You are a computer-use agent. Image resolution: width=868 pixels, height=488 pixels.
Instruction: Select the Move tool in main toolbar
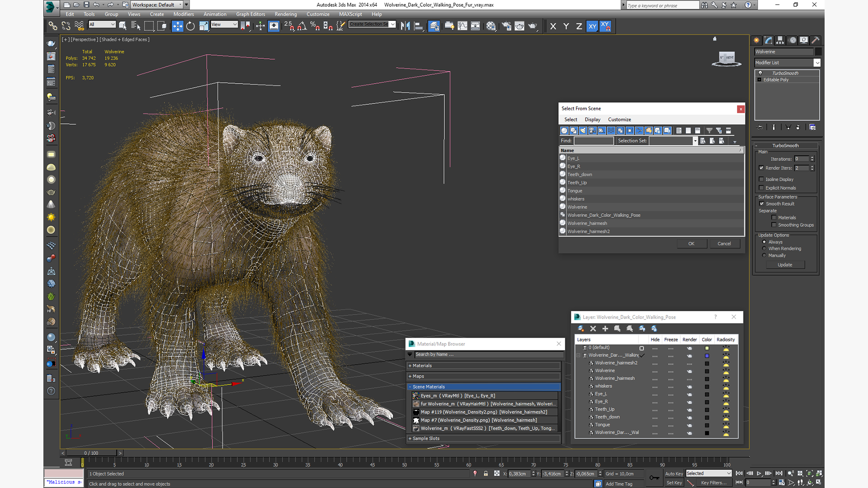pyautogui.click(x=178, y=26)
